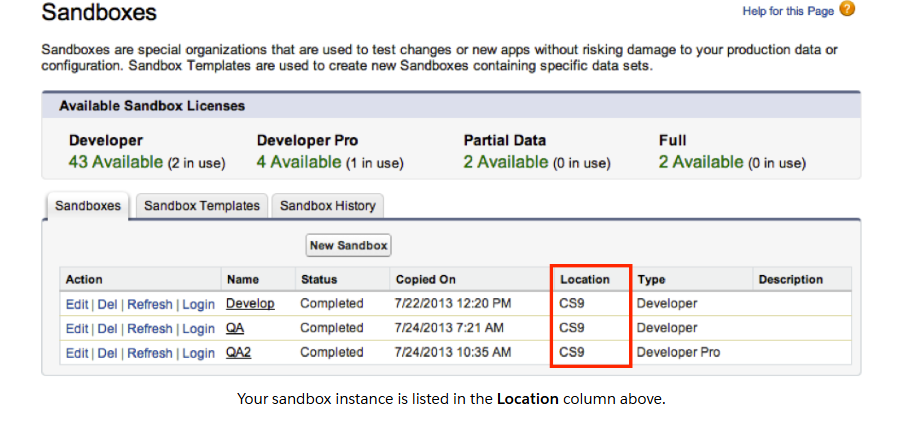The image size is (904, 433).
Task: Click Del in the QA row
Action: [x=107, y=329]
